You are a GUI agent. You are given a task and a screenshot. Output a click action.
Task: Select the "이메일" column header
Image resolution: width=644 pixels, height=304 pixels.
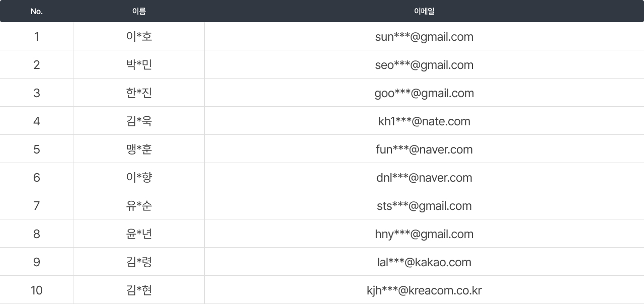point(424,11)
